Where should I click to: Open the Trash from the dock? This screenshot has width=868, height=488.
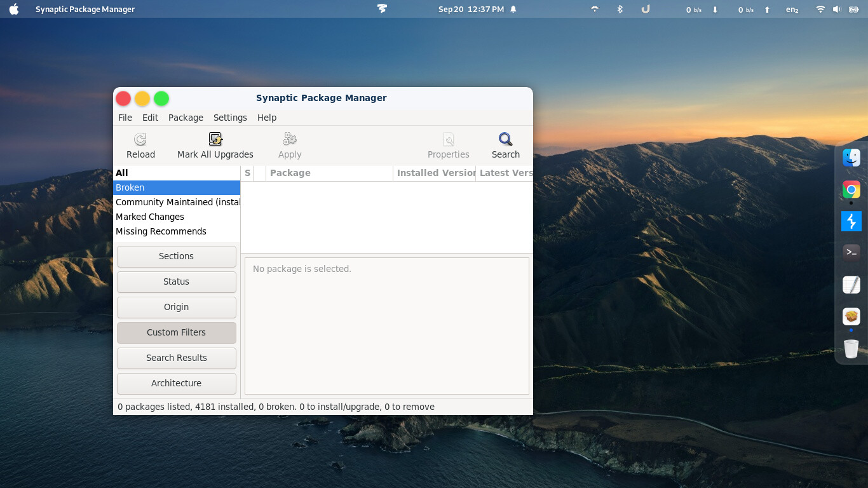pos(851,348)
